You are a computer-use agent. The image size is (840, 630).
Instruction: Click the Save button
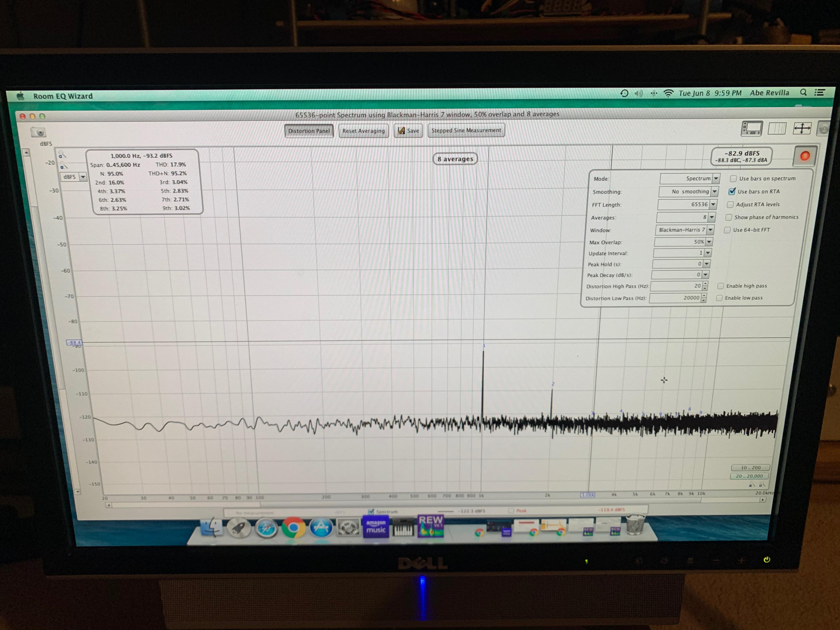(408, 131)
